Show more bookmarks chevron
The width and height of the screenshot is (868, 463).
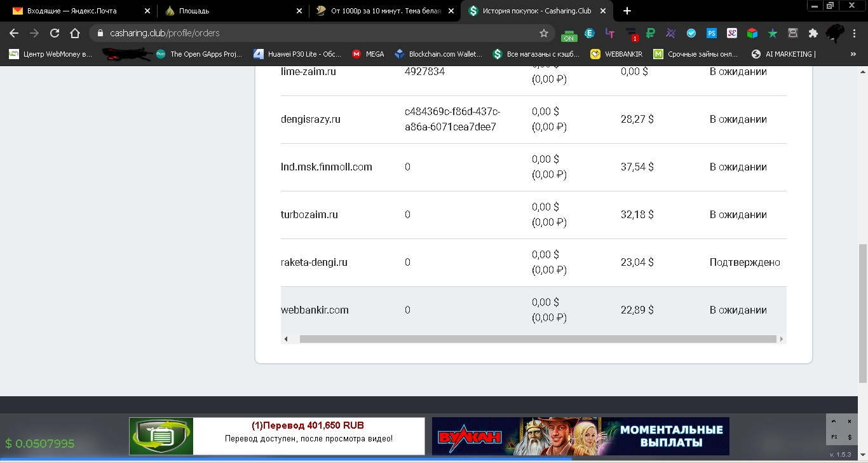(x=853, y=54)
